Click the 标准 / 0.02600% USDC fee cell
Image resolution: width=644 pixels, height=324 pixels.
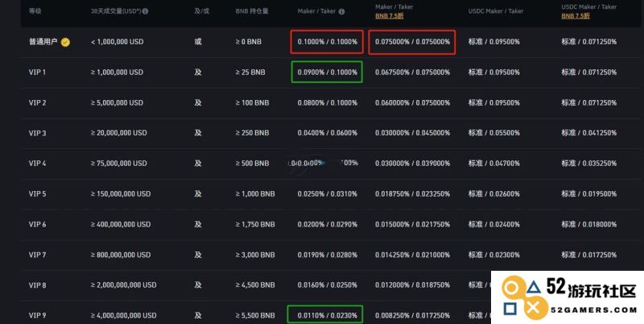[494, 193]
